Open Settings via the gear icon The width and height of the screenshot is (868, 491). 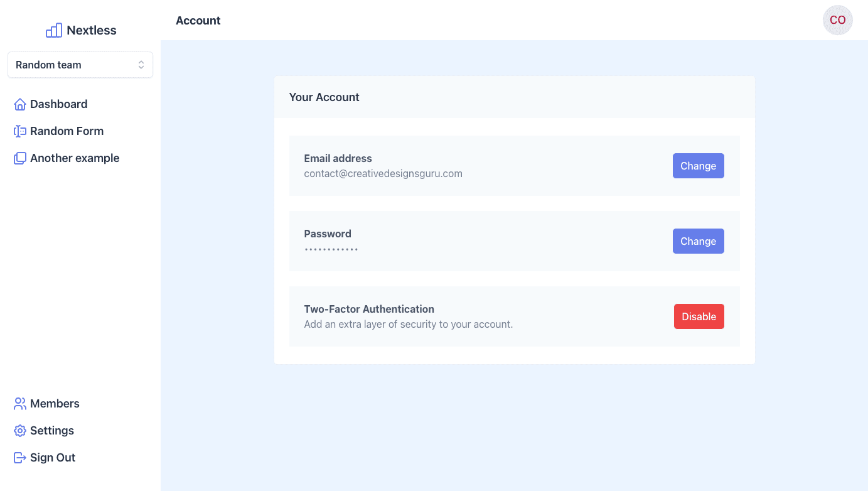pyautogui.click(x=19, y=430)
